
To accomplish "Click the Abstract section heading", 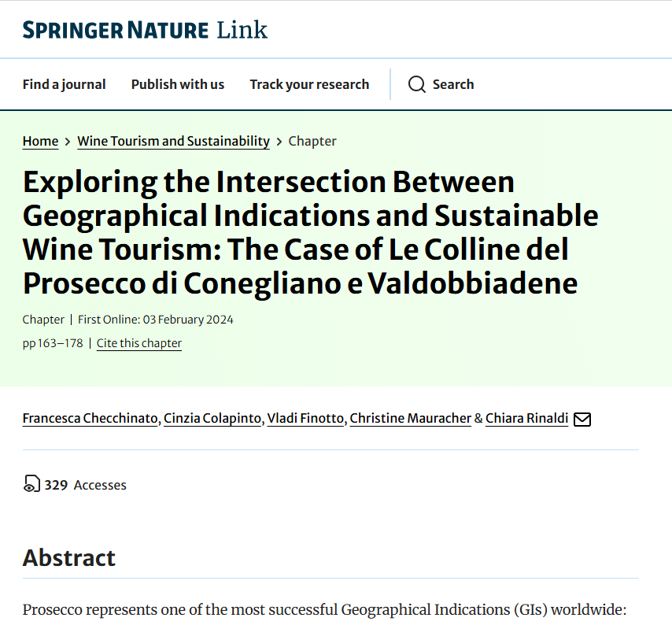I will [x=69, y=558].
